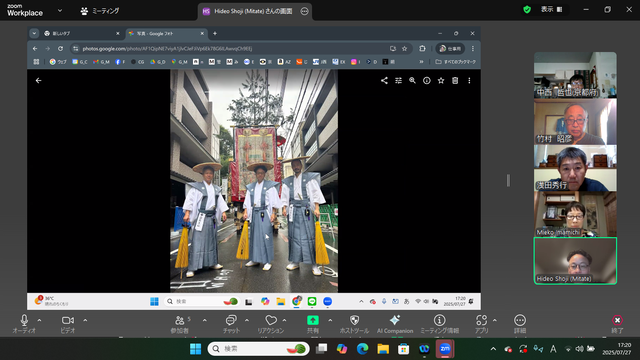The image size is (640, 360).
Task: Open screen-share options ellipsis by Hideo Shoji title
Action: (x=304, y=11)
